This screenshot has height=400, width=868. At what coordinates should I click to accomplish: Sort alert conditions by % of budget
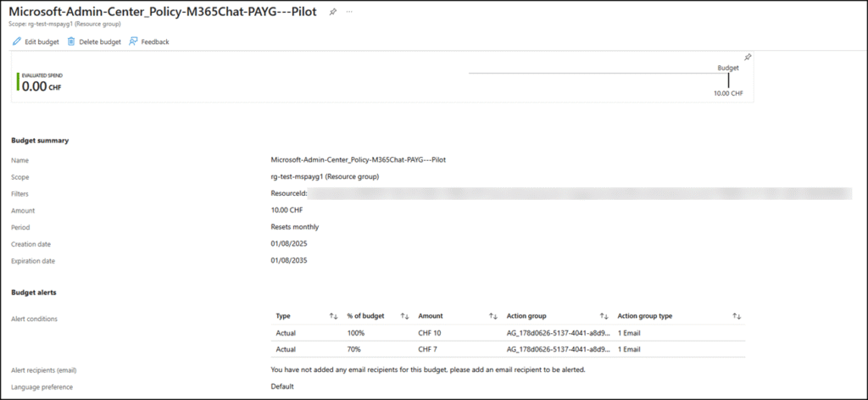point(404,316)
